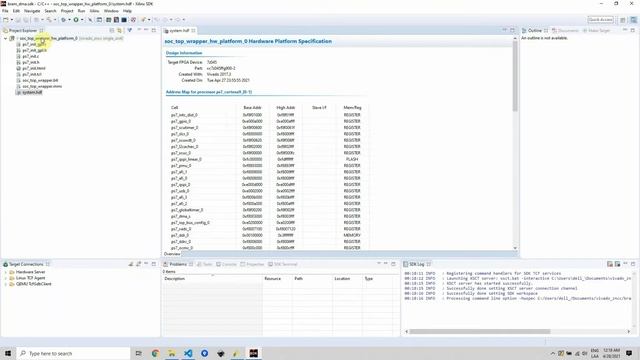
Task: Switch to the SDK Terminal tab
Action: [283, 264]
